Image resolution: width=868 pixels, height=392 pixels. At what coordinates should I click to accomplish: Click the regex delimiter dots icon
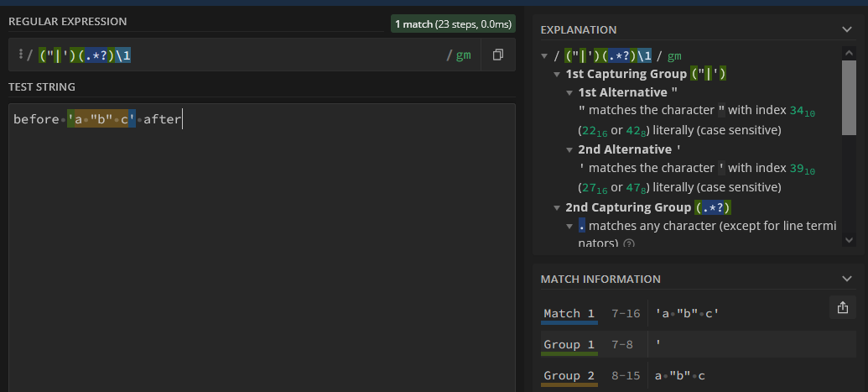click(19, 55)
